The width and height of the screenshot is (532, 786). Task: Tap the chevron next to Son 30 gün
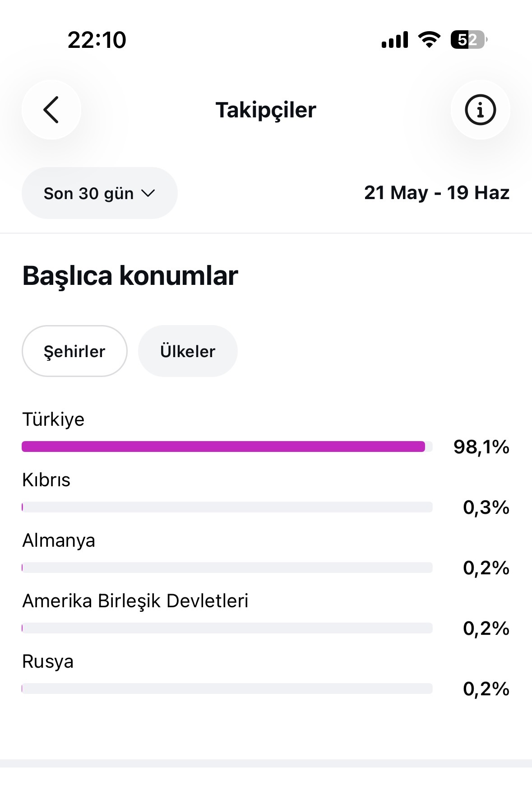click(x=148, y=193)
